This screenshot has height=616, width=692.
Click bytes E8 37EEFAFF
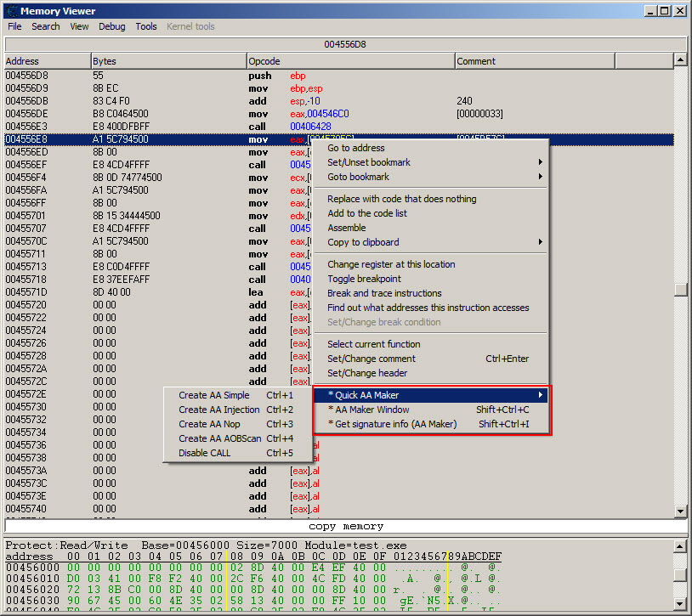pyautogui.click(x=121, y=280)
